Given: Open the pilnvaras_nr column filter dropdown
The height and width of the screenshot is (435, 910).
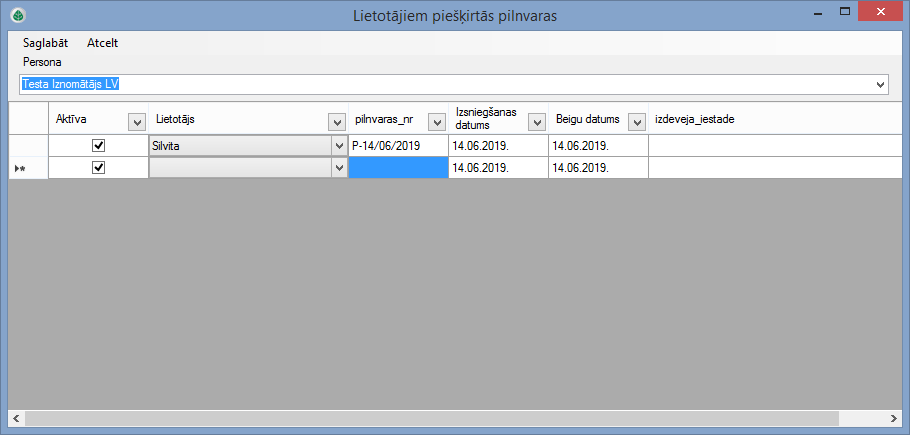Looking at the screenshot, I should [436, 122].
